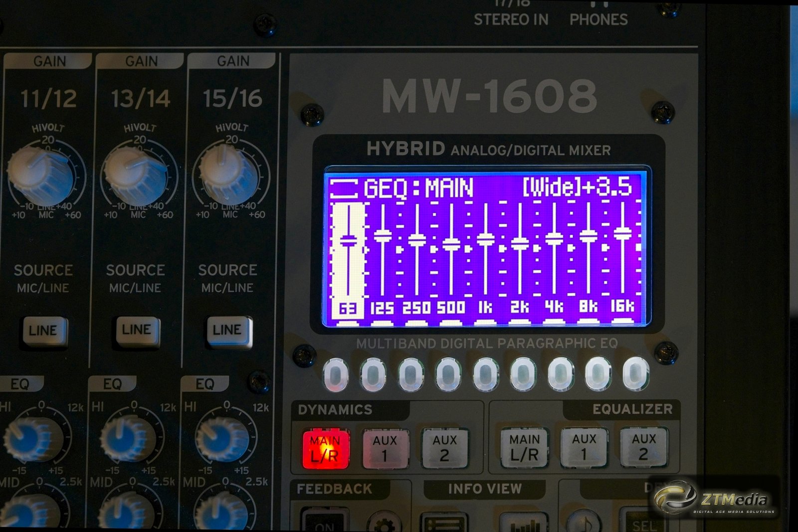Viewport: 798px width, 532px height.
Task: Click the MW-1608 model label
Action: tap(489, 96)
